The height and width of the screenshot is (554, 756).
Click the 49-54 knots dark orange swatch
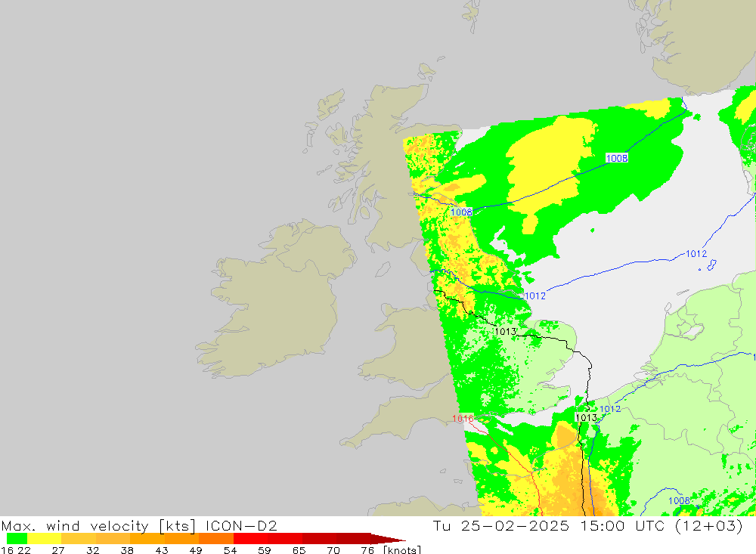(x=216, y=539)
